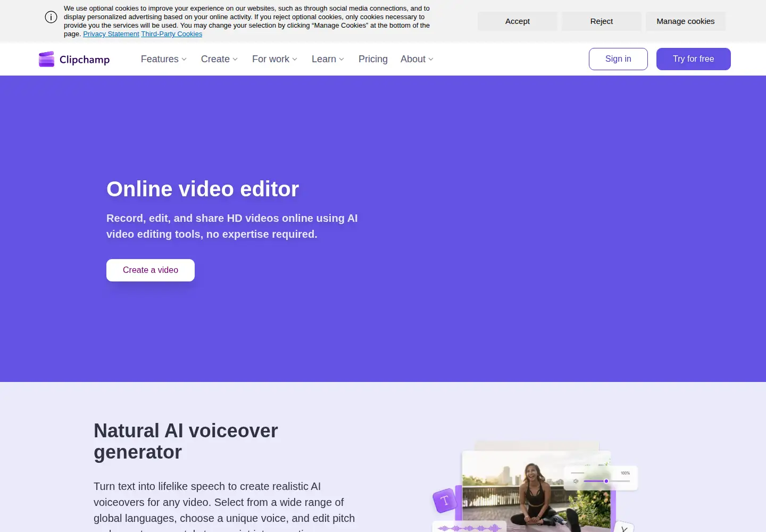This screenshot has height=532, width=766.
Task: Go to the Pricing page
Action: [x=373, y=59]
